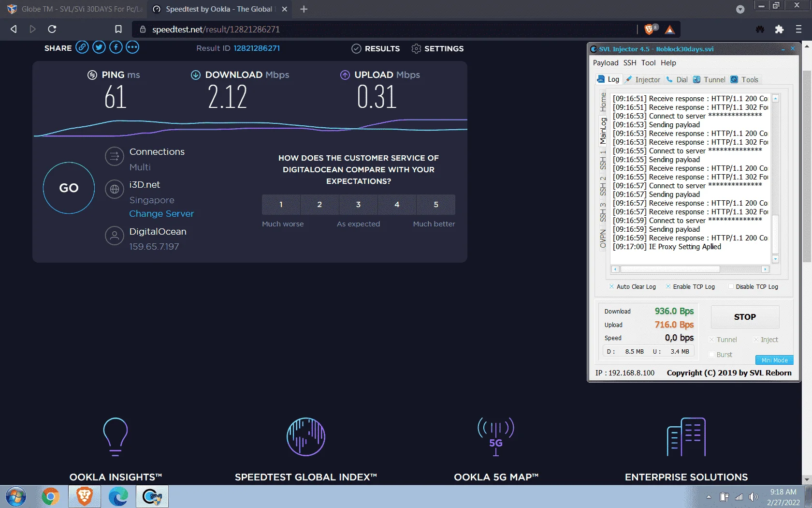Image resolution: width=812 pixels, height=508 pixels.
Task: Click the STOP button in SVL Injector
Action: pyautogui.click(x=745, y=317)
